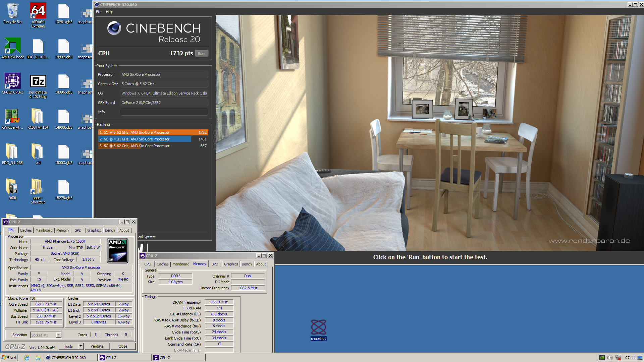The width and height of the screenshot is (644, 362).
Task: Open CPU tab in memory-timings CPU-Z window
Action: [148, 264]
